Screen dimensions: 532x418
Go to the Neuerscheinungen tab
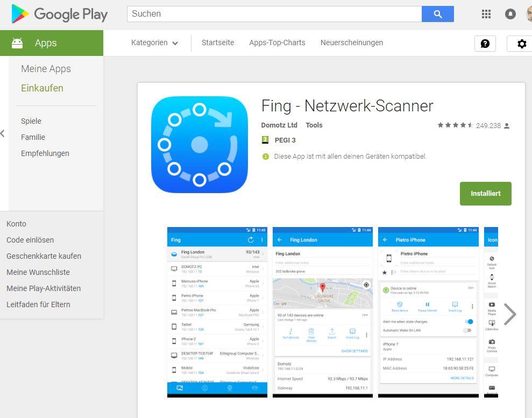tap(351, 42)
